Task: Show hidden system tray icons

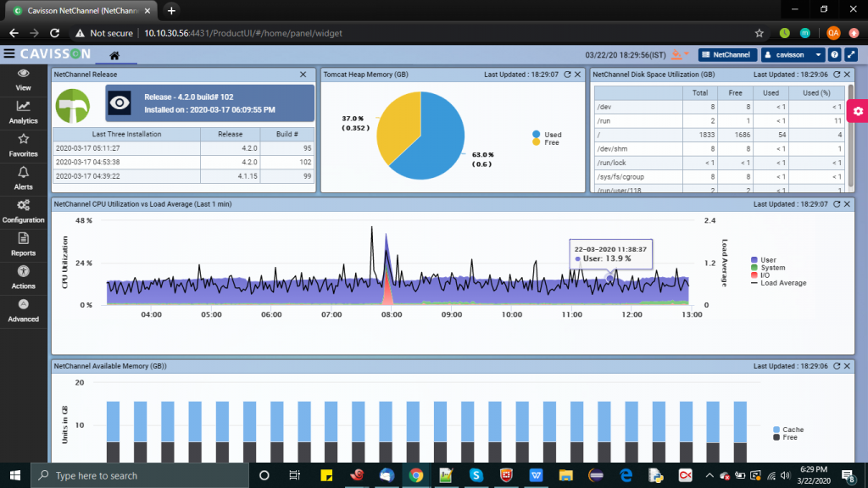Action: pos(709,475)
